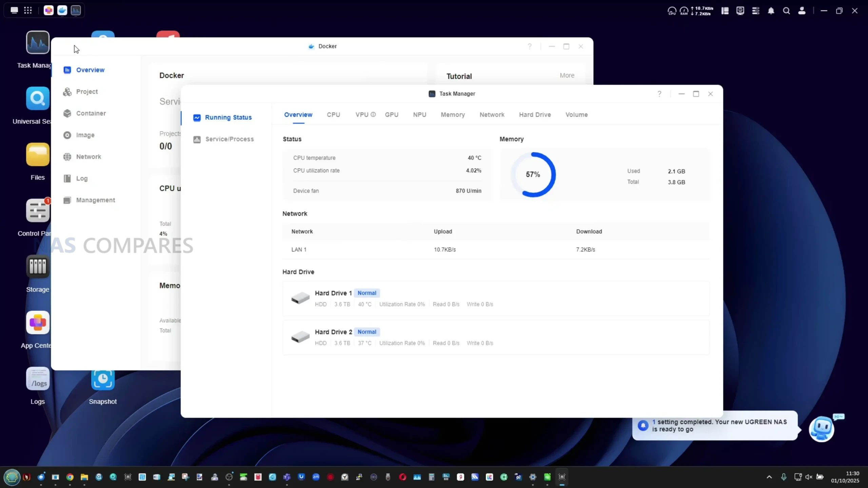Expand the Windows system tray chevron
868x488 pixels.
[x=769, y=477]
